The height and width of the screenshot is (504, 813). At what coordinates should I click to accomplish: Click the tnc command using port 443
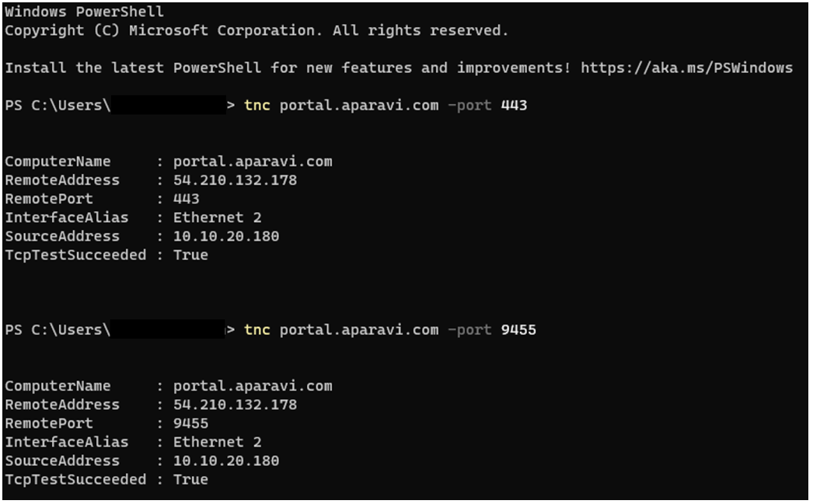(385, 106)
